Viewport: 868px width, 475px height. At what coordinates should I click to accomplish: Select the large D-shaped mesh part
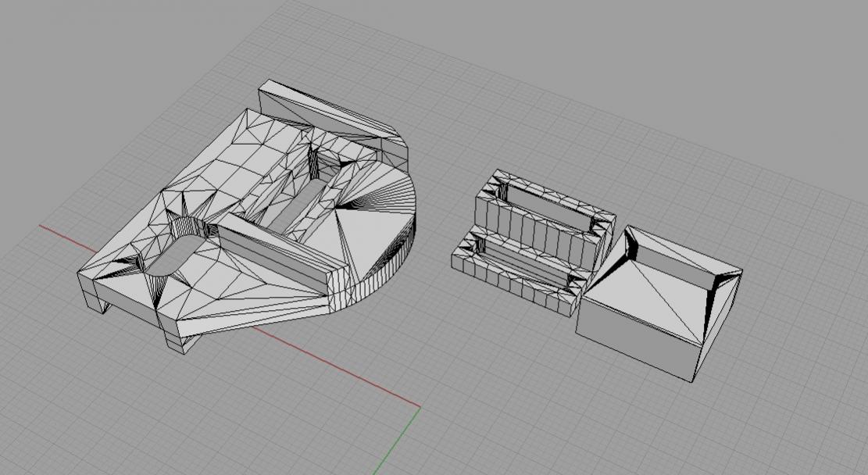(x=246, y=216)
